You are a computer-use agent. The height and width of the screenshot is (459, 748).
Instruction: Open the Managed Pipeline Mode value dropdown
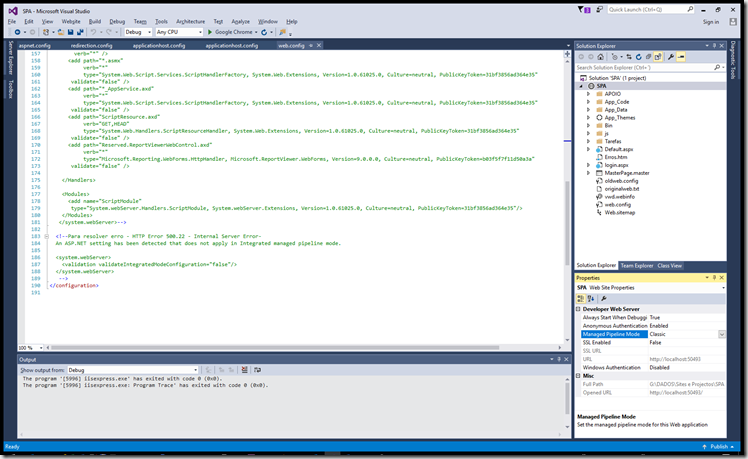click(x=721, y=334)
